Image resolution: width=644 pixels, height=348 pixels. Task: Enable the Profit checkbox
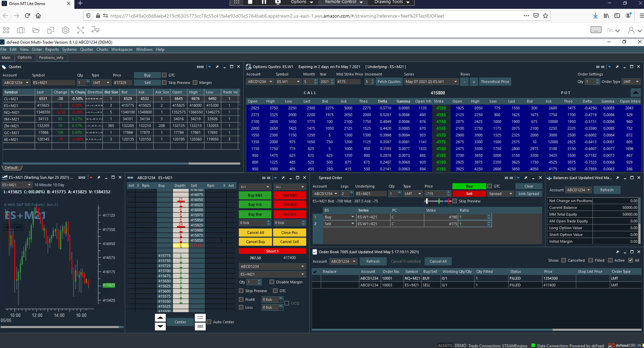(x=241, y=300)
